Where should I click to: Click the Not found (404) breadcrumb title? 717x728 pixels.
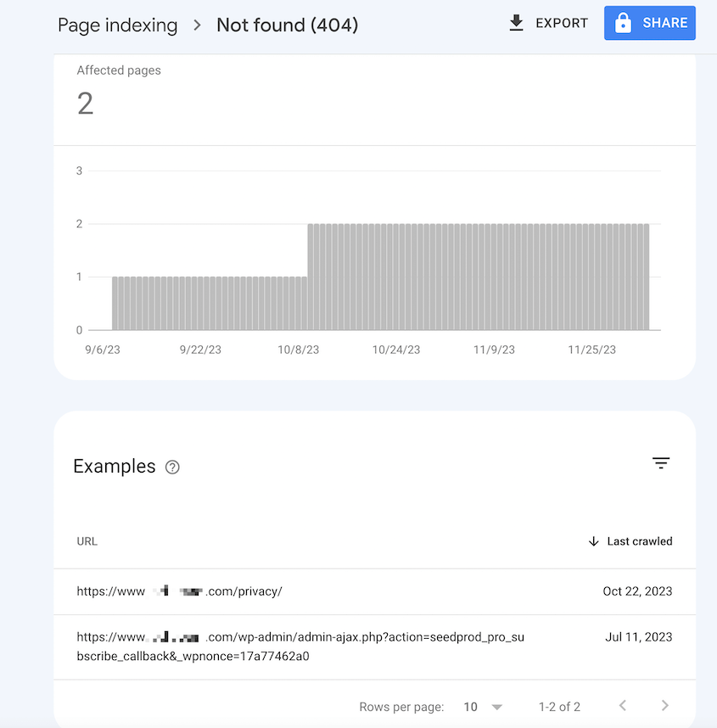click(287, 25)
